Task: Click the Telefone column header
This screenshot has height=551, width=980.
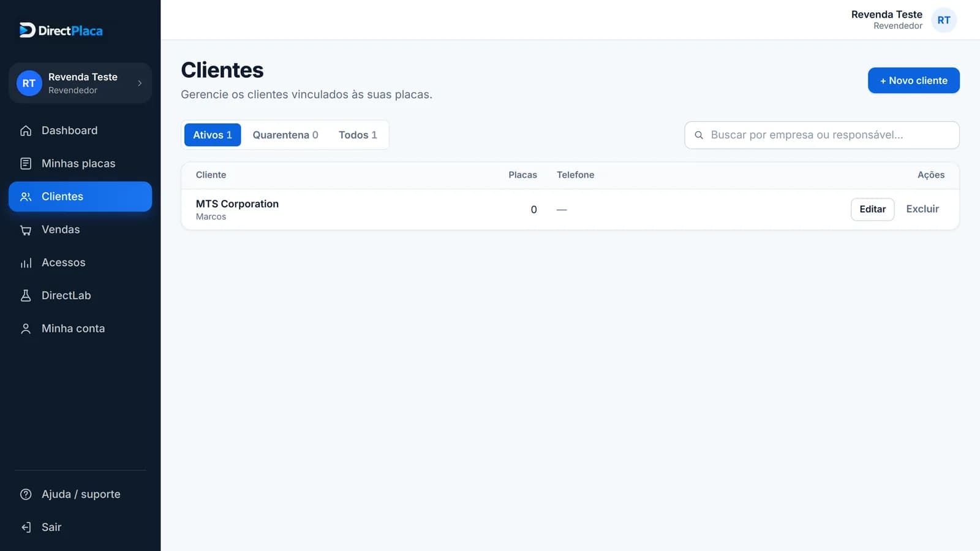Action: point(575,175)
